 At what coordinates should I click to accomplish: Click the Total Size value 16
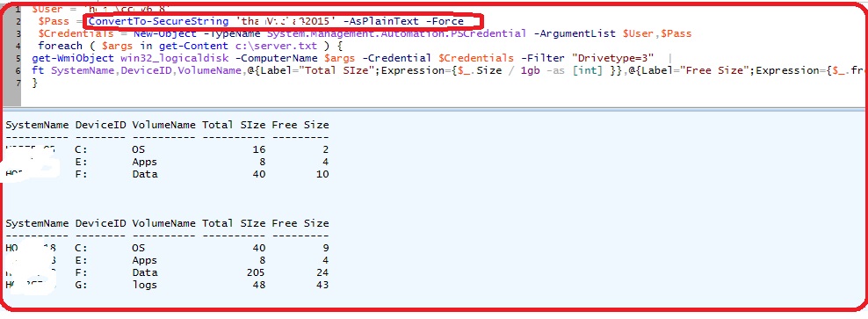[259, 149]
